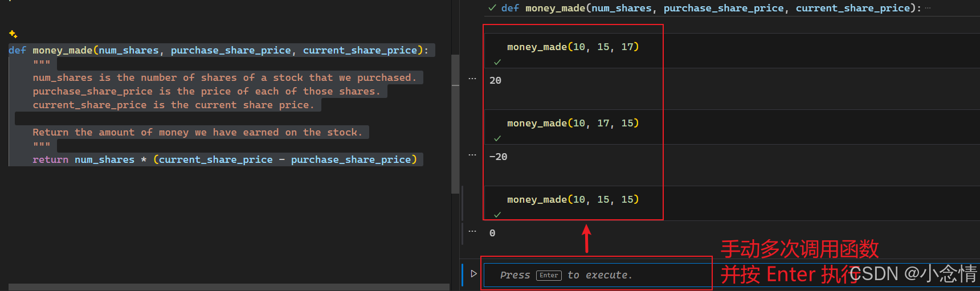
Task: Click the sparkle Copilot icon above the function
Action: pos(13,34)
